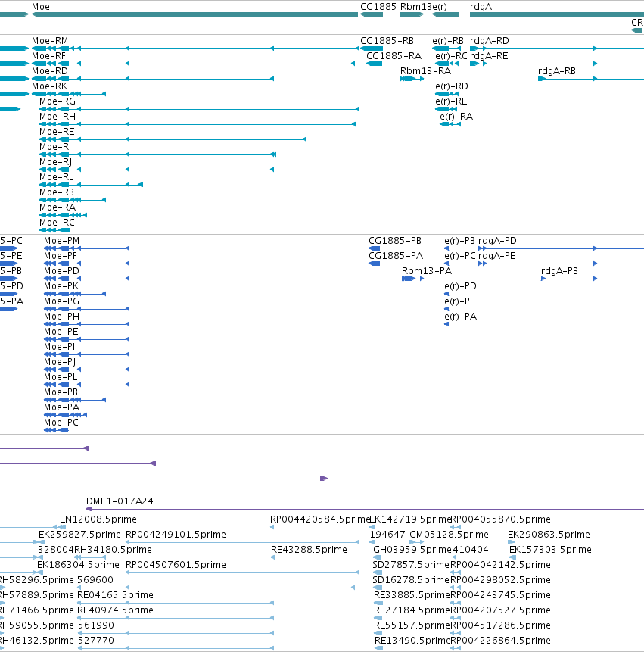
Task: Click the e(r)-RB transcript label
Action: point(448,41)
